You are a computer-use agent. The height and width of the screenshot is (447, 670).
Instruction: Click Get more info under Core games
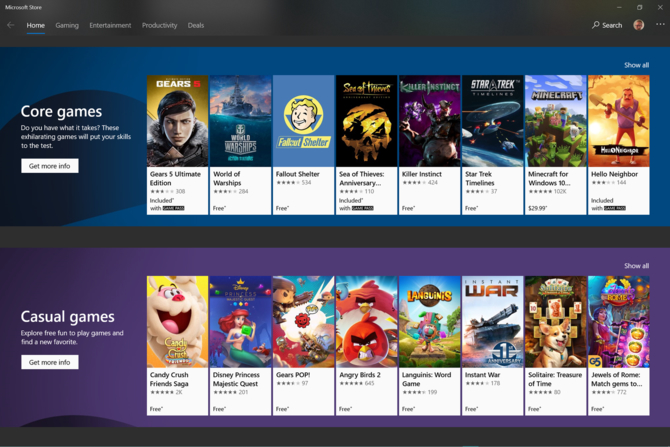pos(50,166)
